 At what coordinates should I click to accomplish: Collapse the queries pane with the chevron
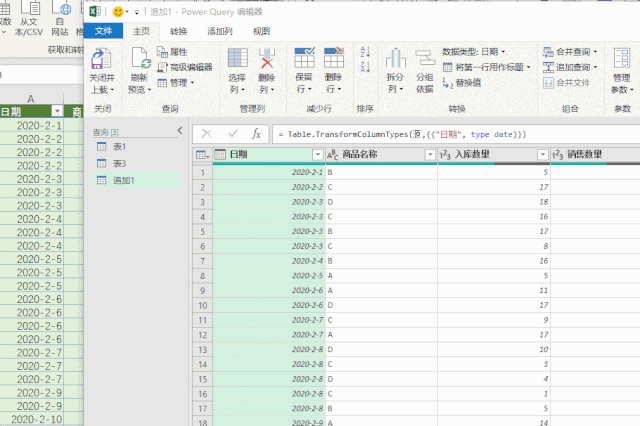[180, 131]
